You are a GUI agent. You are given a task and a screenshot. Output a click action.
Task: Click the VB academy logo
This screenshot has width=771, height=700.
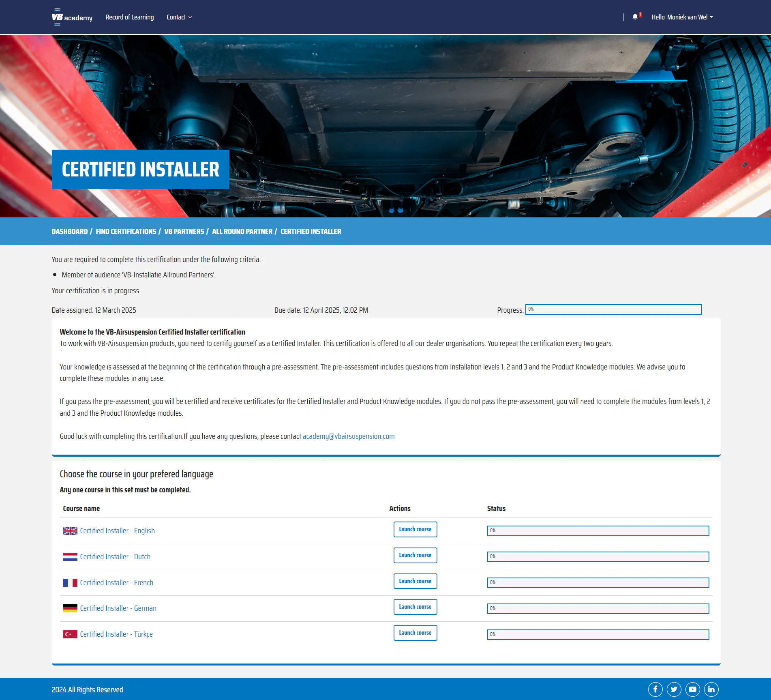[72, 17]
